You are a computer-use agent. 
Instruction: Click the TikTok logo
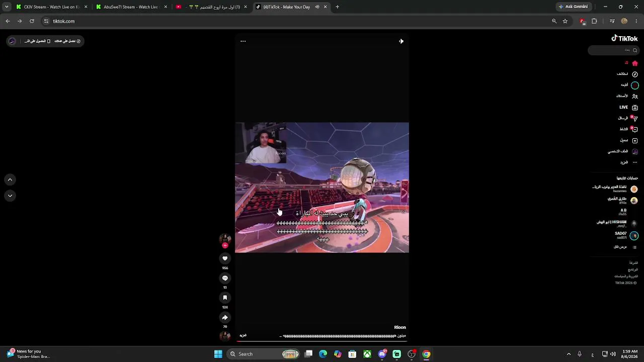624,38
